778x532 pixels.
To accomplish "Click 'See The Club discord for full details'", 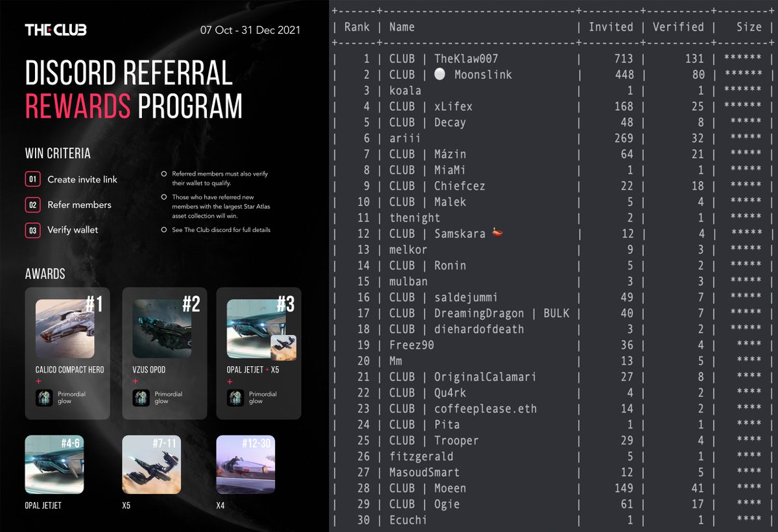I will coord(221,230).
